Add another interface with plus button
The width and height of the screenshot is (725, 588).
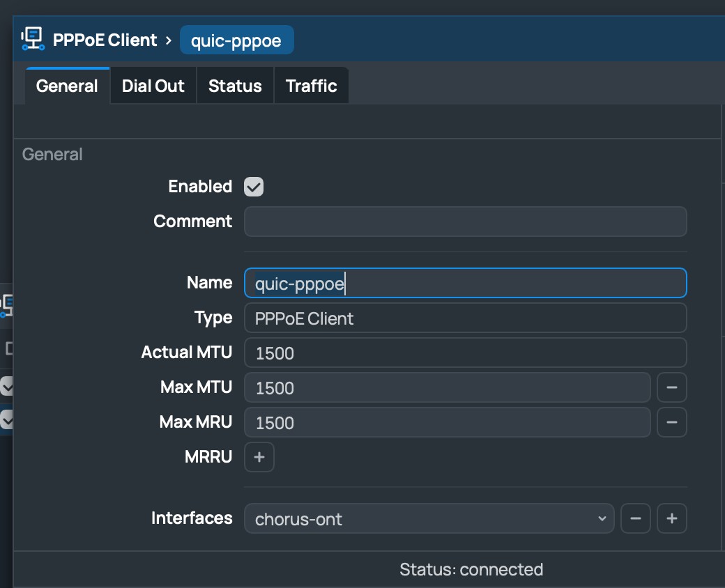point(672,518)
